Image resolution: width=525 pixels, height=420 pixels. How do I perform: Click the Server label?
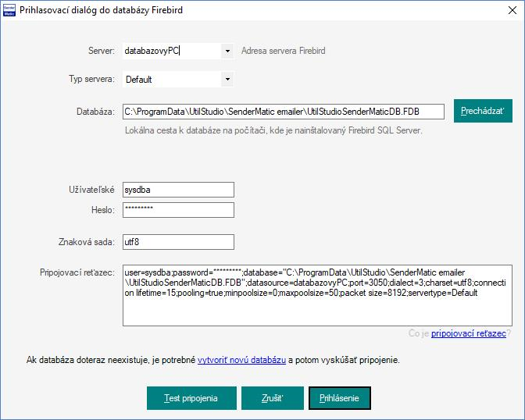coord(102,51)
